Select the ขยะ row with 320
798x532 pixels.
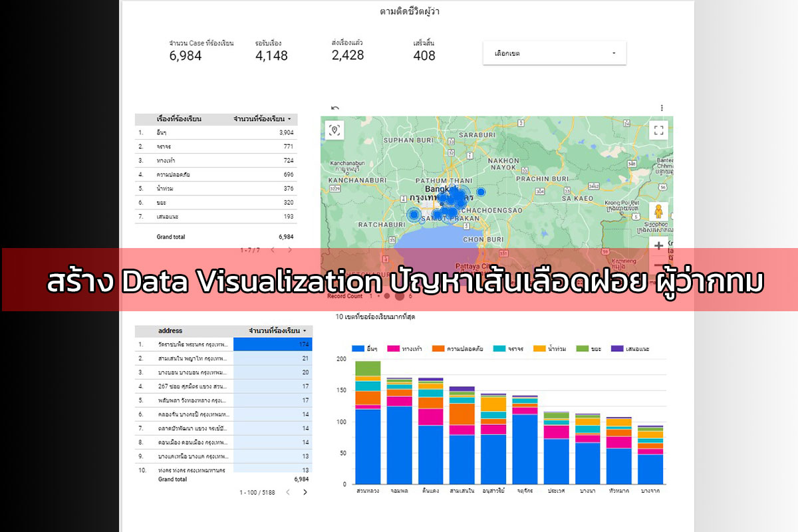215,203
